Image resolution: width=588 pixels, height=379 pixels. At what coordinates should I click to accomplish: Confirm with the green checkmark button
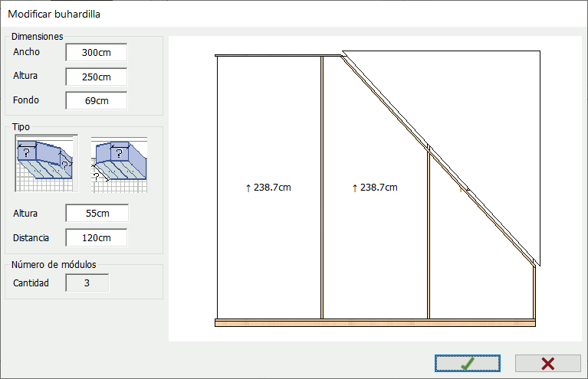(467, 363)
